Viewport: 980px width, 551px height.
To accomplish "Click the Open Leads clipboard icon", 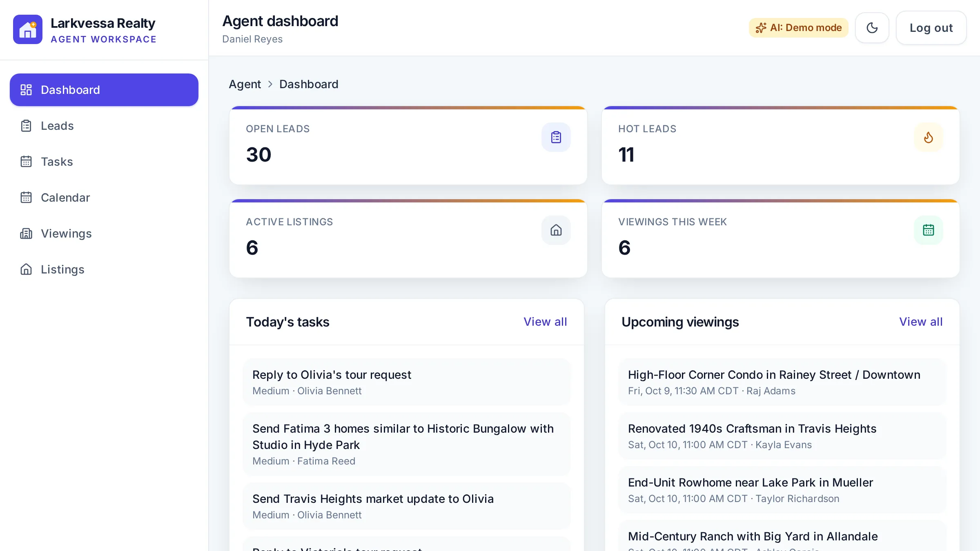I will tap(556, 137).
